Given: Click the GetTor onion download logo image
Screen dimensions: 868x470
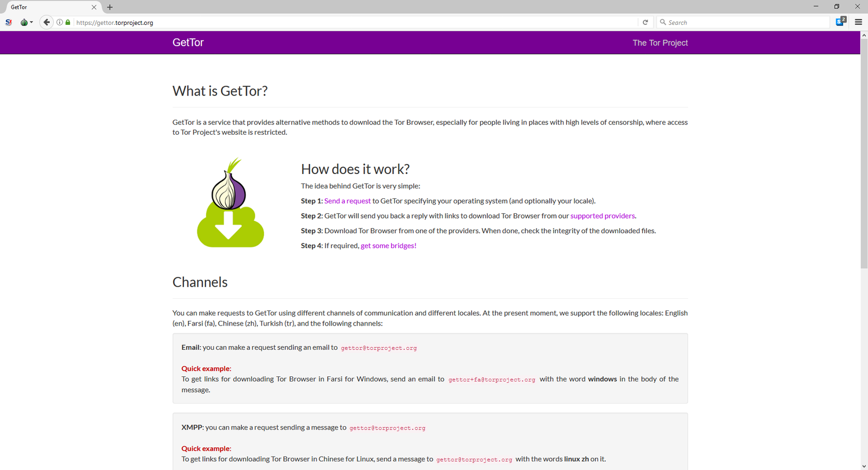Looking at the screenshot, I should tap(230, 202).
